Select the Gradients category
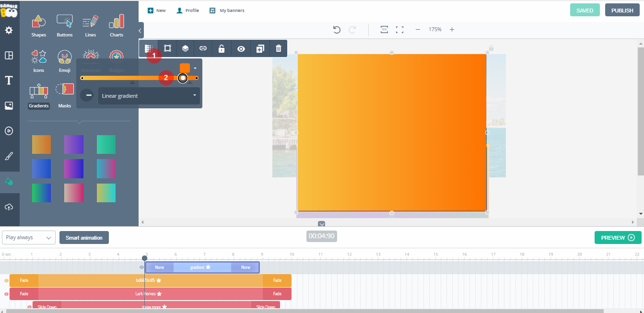This screenshot has height=313, width=644. pyautogui.click(x=39, y=96)
